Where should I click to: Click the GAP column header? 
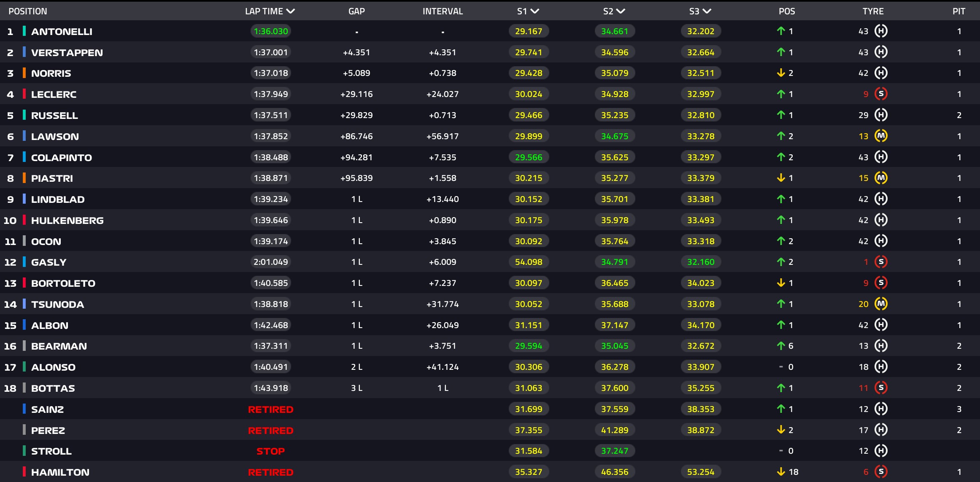tap(356, 11)
